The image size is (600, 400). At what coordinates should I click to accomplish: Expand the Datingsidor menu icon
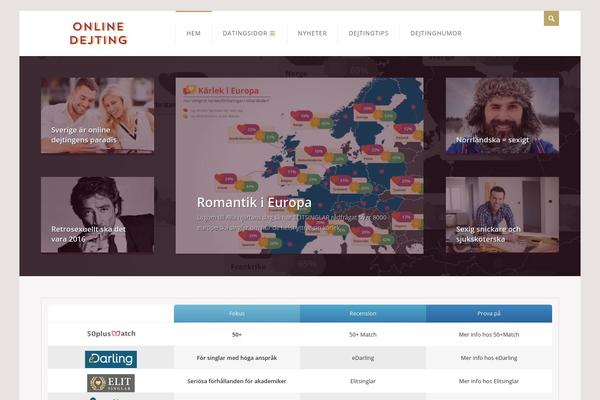point(272,33)
